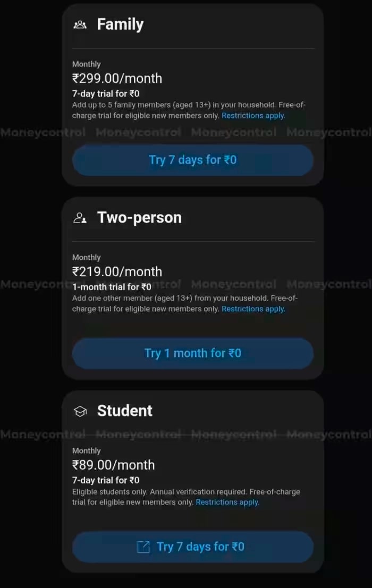Open Restrictions apply link in Two-person card
The image size is (372, 588).
253,309
